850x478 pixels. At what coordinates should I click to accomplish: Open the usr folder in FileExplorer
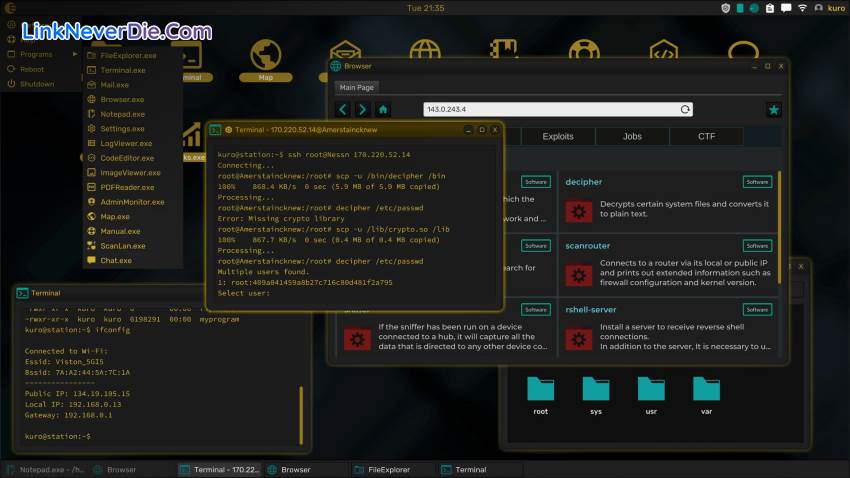click(652, 394)
